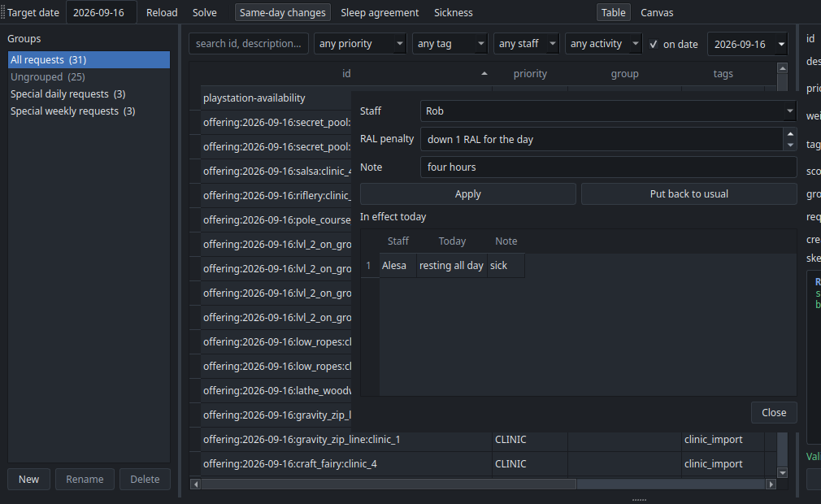Select Special daily requests (3) group
821x504 pixels.
(89, 94)
